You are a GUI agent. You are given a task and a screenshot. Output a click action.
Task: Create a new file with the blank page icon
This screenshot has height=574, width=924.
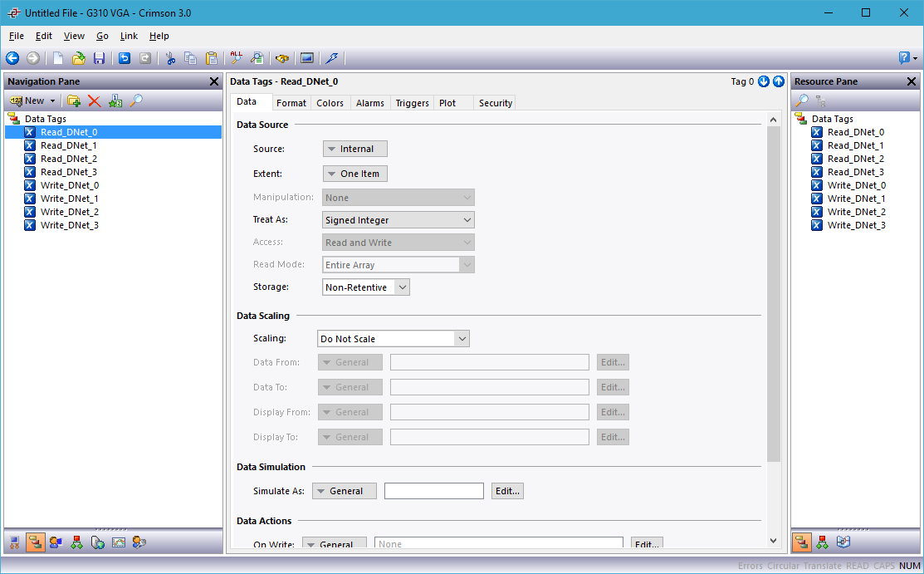click(58, 58)
